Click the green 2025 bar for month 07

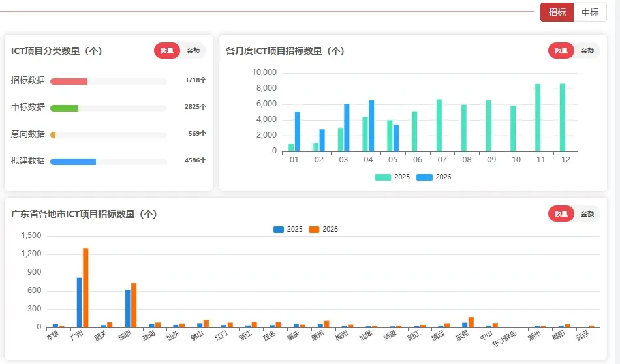coord(439,126)
